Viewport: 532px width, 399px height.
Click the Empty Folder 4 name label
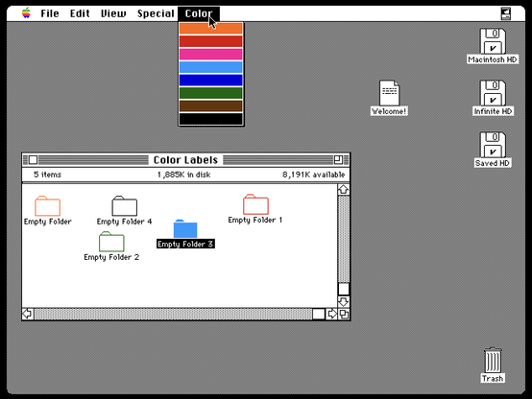(x=124, y=222)
